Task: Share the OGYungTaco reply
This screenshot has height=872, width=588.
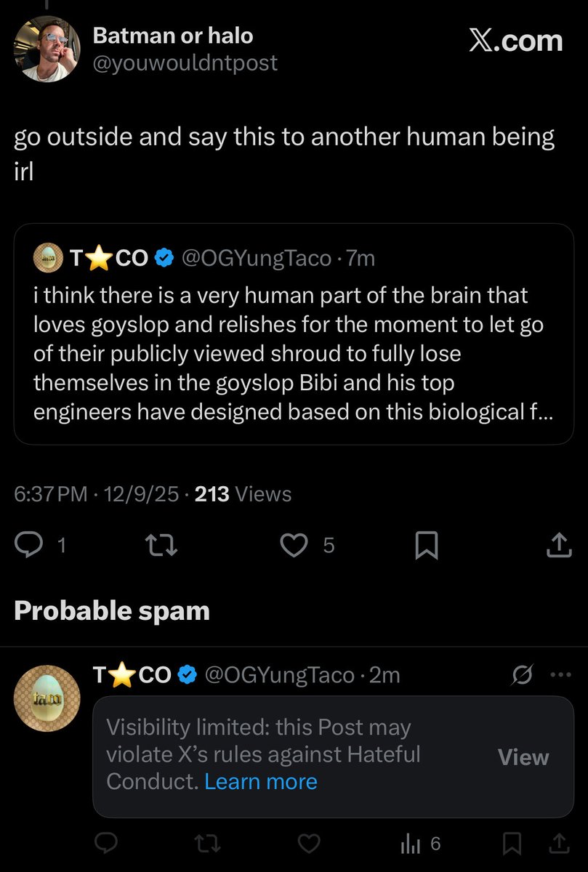Action: coord(557,844)
